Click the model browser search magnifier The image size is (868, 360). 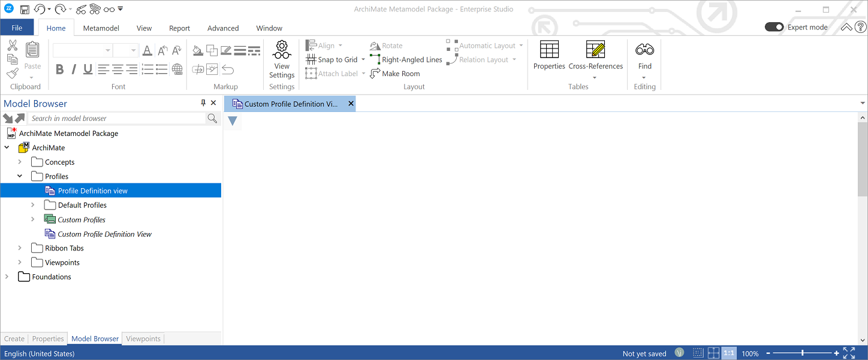(x=212, y=119)
